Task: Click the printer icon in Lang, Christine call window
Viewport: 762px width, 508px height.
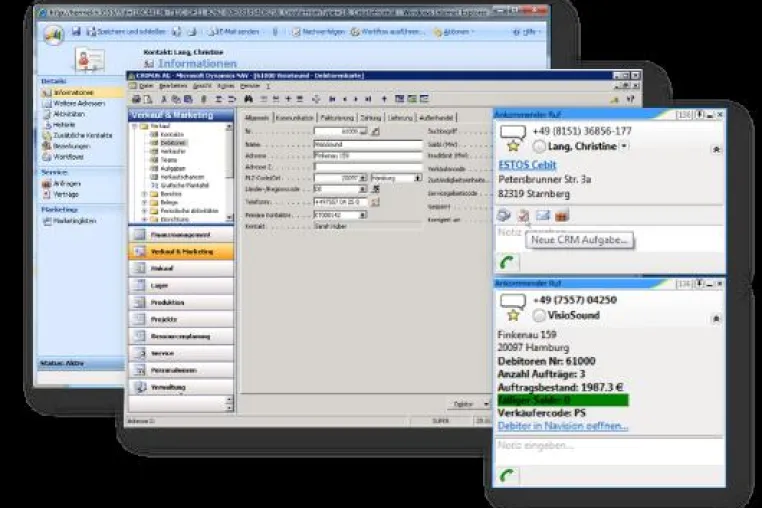Action: click(504, 215)
